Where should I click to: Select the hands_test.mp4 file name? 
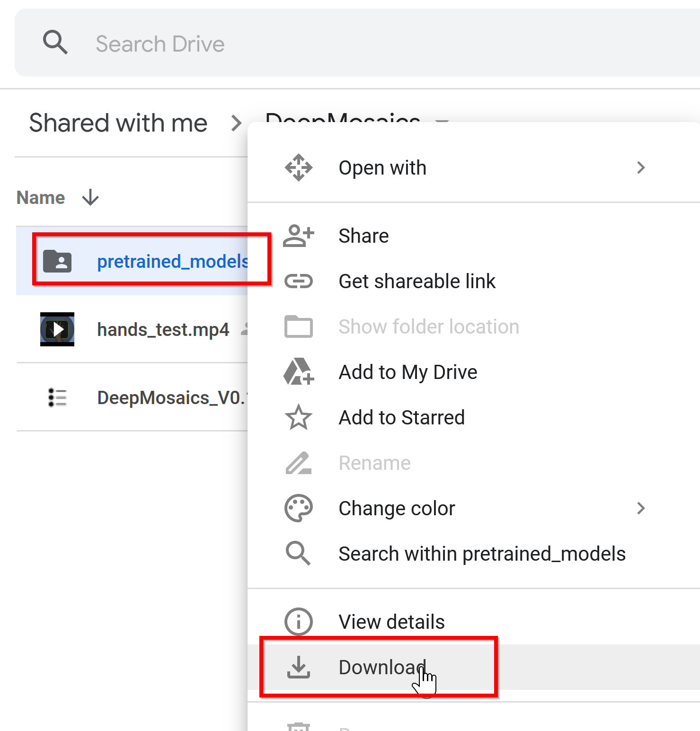tap(163, 329)
